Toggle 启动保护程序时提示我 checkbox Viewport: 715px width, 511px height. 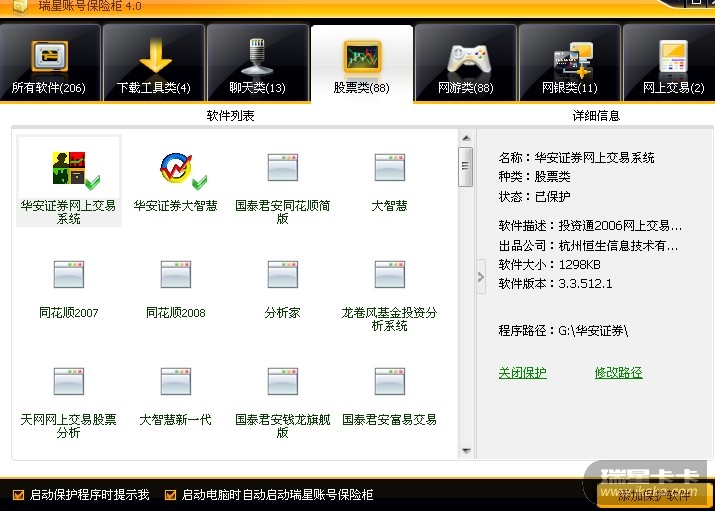click(x=18, y=495)
